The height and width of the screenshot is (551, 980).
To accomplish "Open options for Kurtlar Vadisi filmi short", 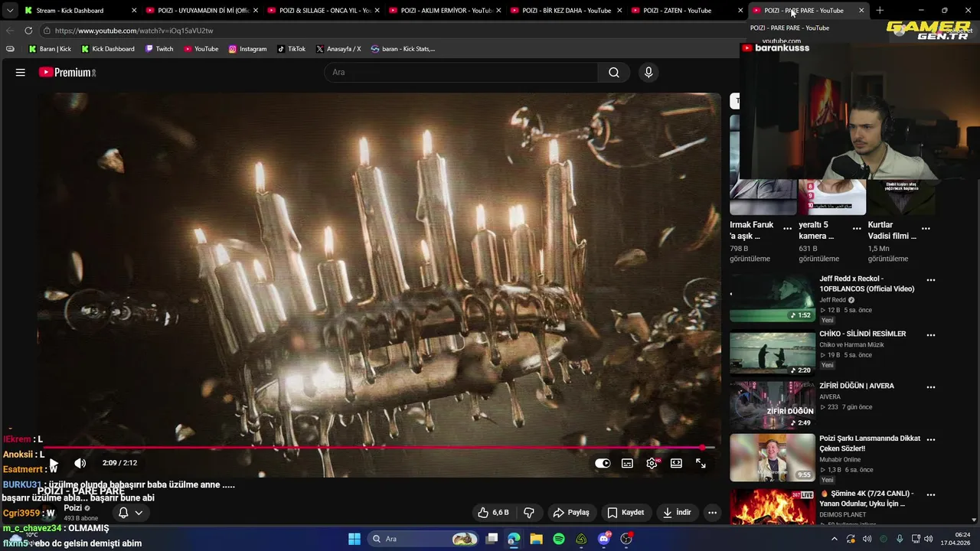I will click(x=926, y=229).
